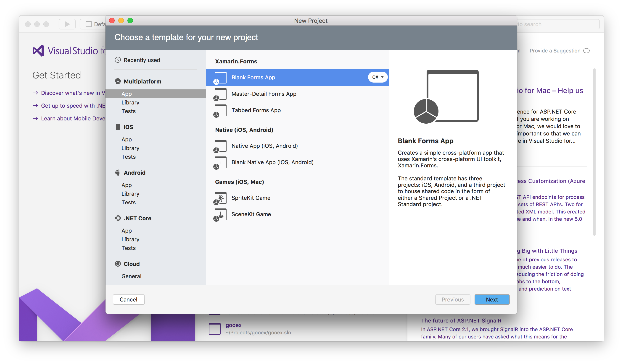Image resolution: width=623 pixels, height=364 pixels.
Task: Select iOS category heading
Action: 128,127
